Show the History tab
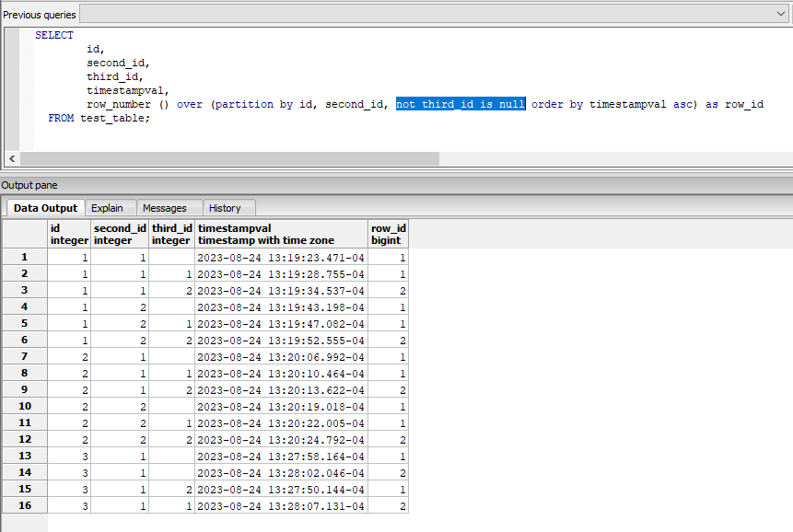 pos(225,208)
